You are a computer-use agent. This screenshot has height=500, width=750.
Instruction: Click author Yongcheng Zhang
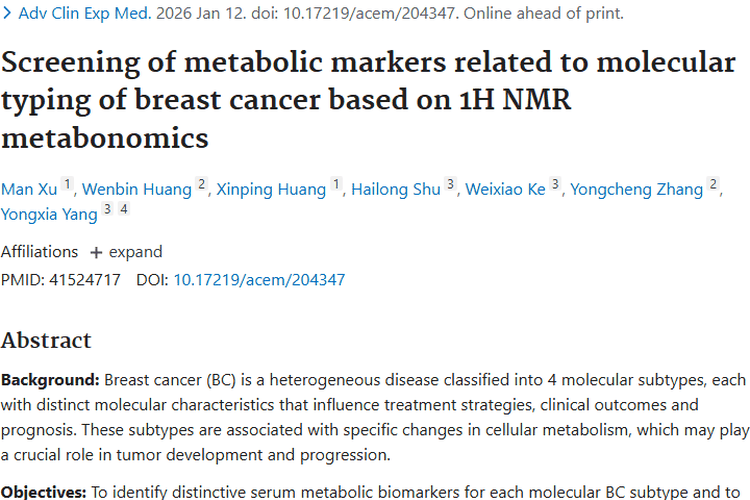[x=635, y=189]
